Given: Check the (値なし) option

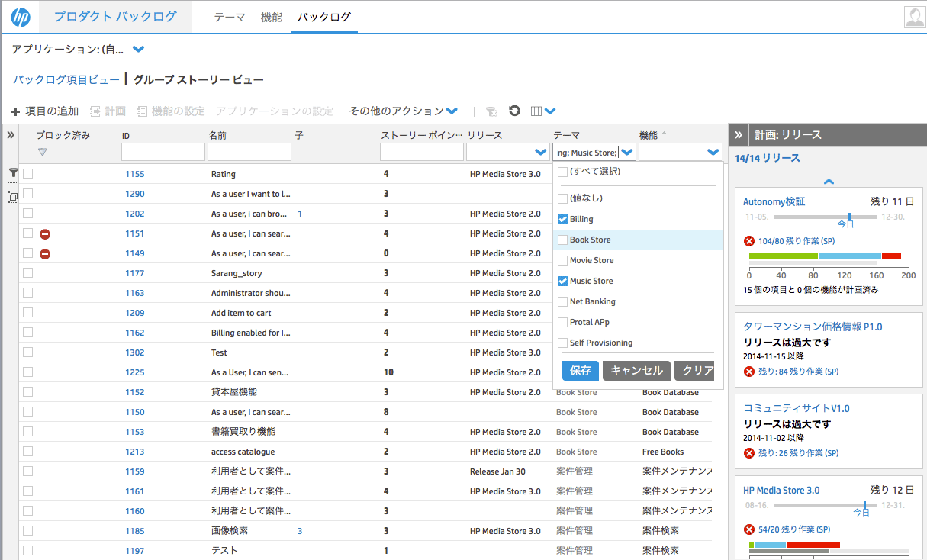Looking at the screenshot, I should click(563, 198).
